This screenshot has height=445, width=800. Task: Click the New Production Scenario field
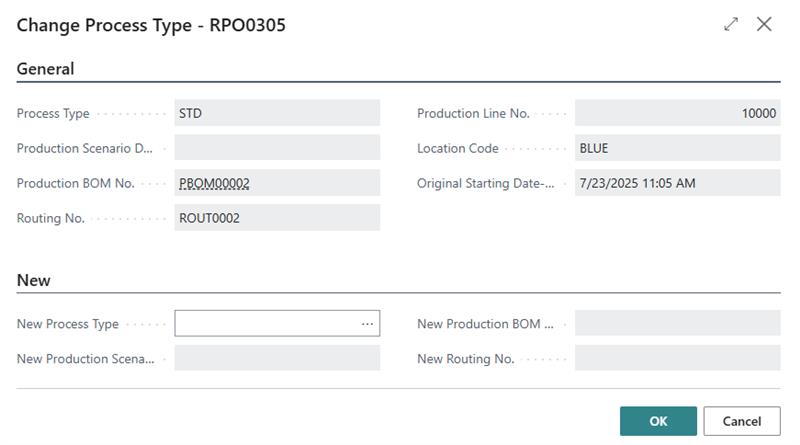277,359
